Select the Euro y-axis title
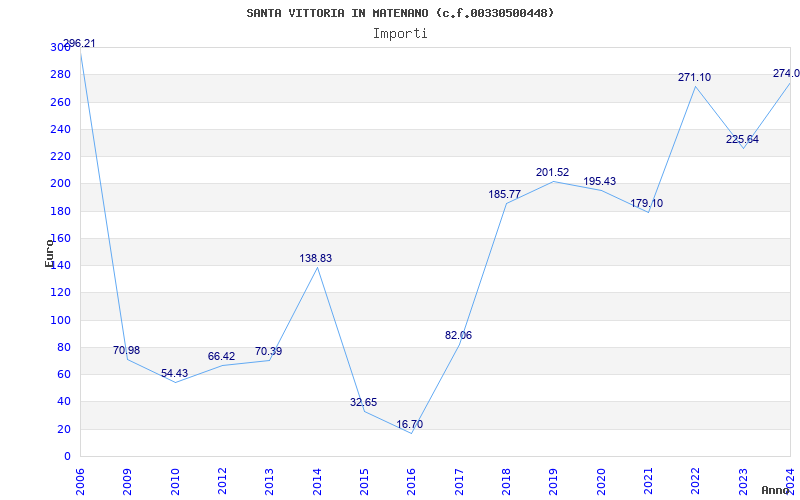The image size is (800, 500). [49, 253]
